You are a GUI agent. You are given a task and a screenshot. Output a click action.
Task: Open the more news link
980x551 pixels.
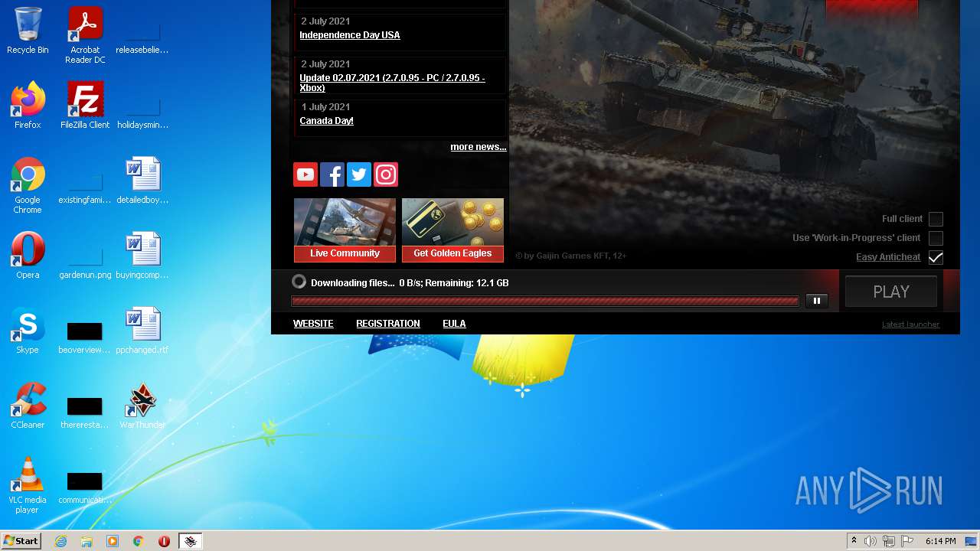coord(479,147)
